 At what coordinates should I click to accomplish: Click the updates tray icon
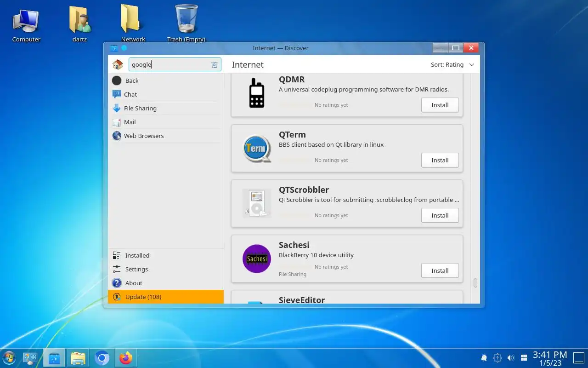[x=497, y=358]
